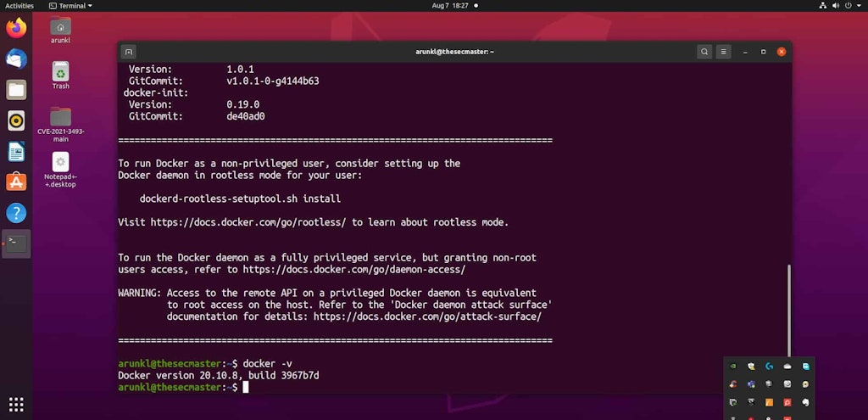Click the version value '1.0.1'
This screenshot has width=868, height=420.
point(240,70)
